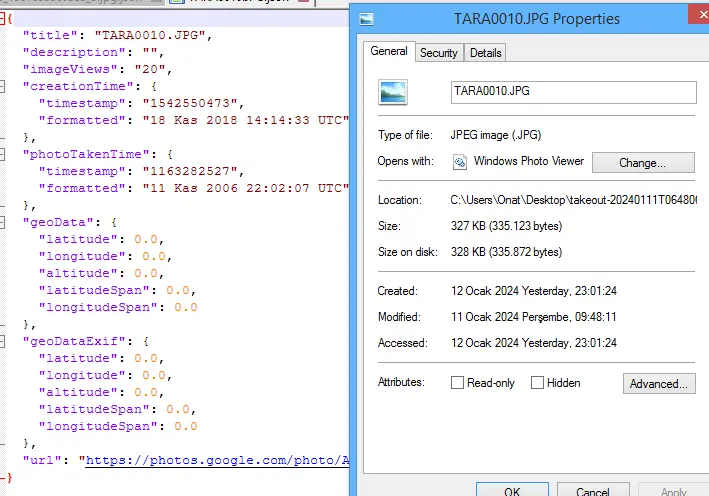The image size is (709, 496).
Task: Click the "url" key in the JSON editor
Action: point(43,460)
